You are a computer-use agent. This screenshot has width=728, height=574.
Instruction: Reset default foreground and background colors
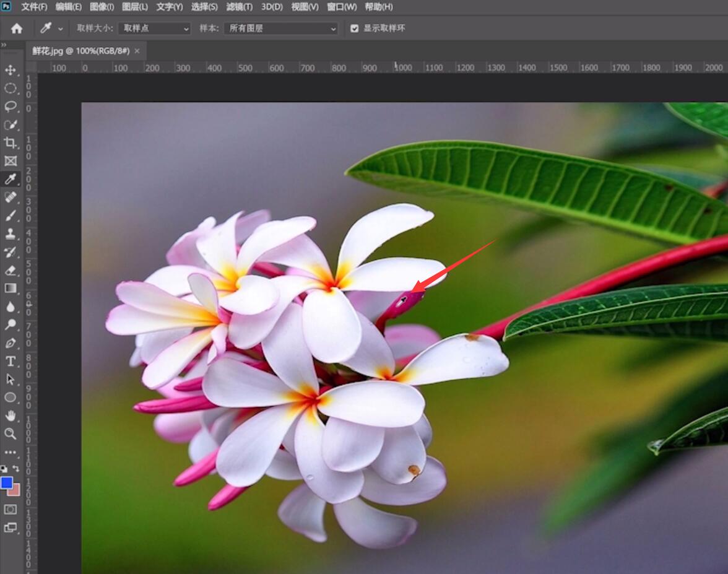(4, 469)
